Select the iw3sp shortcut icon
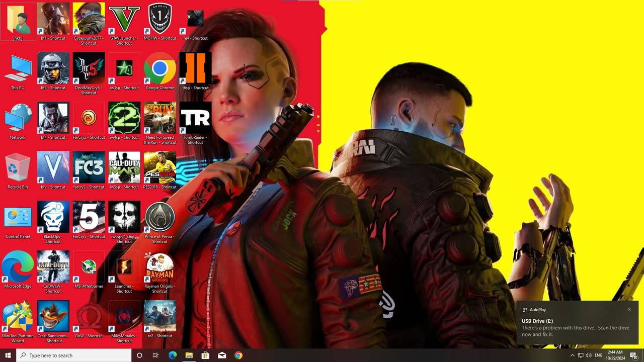This screenshot has width=644, height=362. (124, 71)
